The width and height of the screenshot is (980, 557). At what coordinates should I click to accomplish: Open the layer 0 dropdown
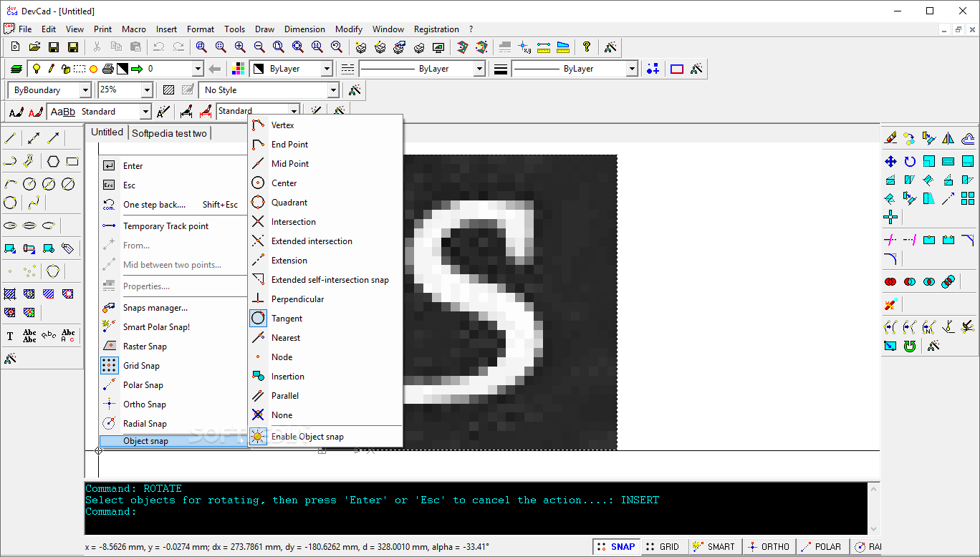198,69
